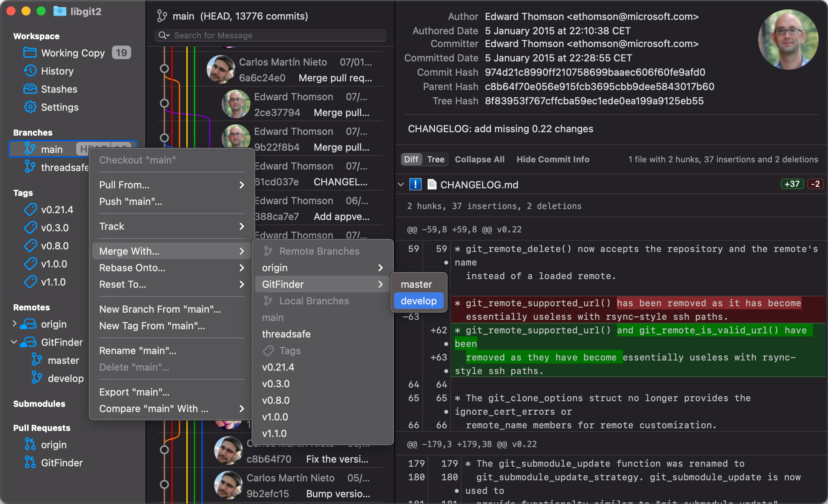Viewport: 828px width, 504px height.
Task: Switch to Diff view
Action: (411, 159)
